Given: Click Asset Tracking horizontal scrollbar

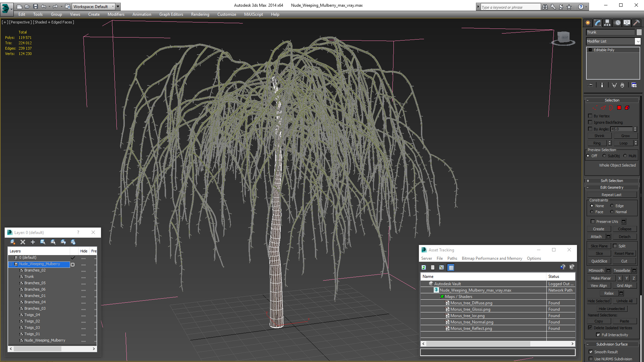Looking at the screenshot, I should (x=498, y=344).
